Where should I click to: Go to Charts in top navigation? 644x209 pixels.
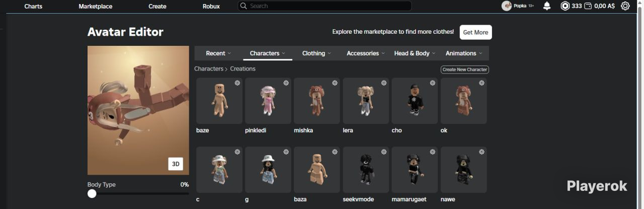33,6
